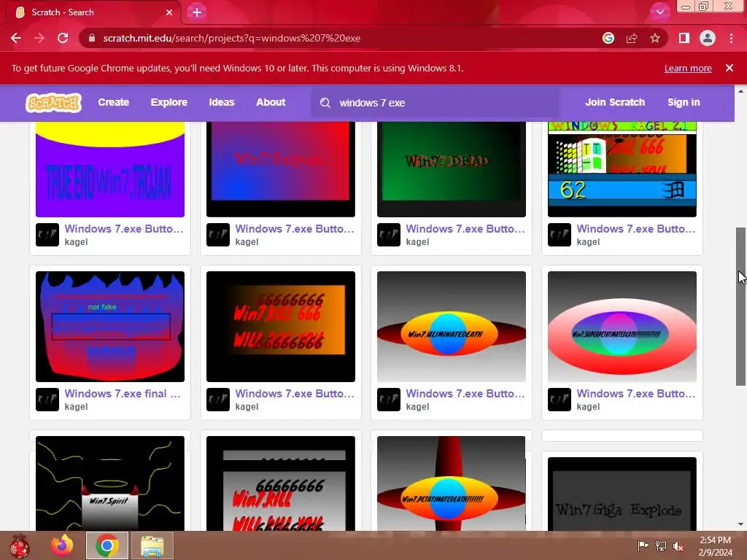Open the Explore menu item
The image size is (747, 560).
click(x=169, y=102)
